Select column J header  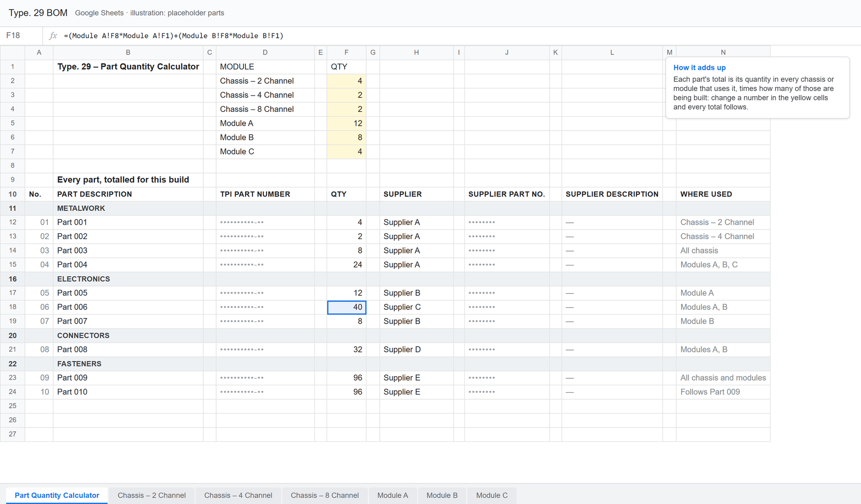pyautogui.click(x=507, y=53)
